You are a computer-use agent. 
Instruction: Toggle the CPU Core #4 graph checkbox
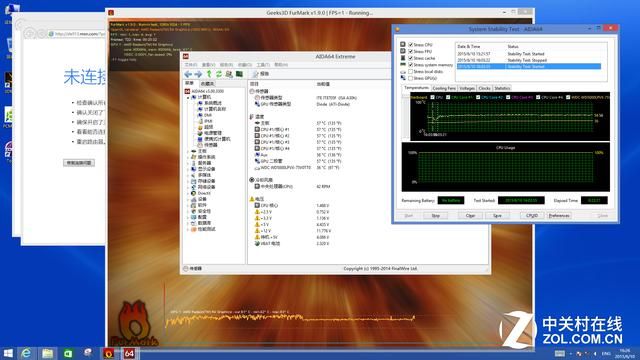538,97
